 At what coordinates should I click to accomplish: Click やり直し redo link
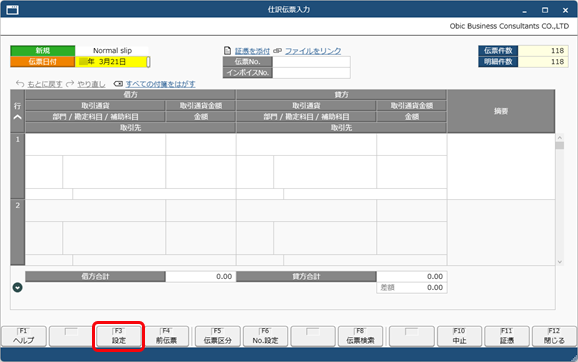pos(91,84)
